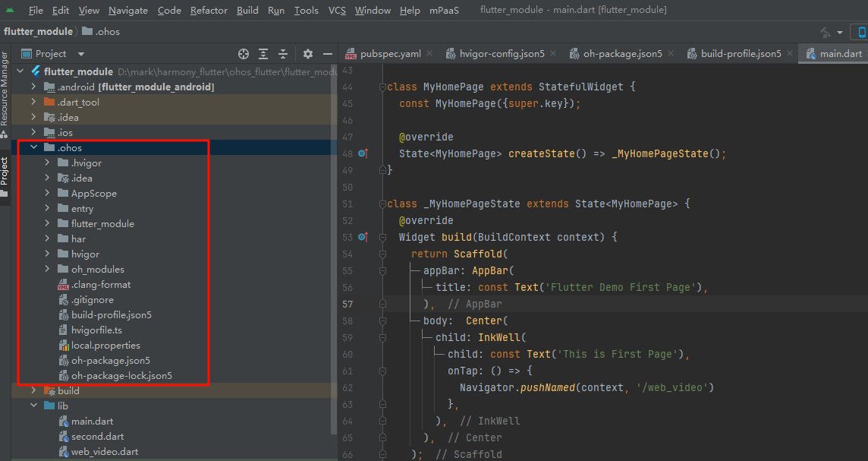The height and width of the screenshot is (461, 868).
Task: Switch to the hvigor-config.json5 tab
Action: coord(502,54)
